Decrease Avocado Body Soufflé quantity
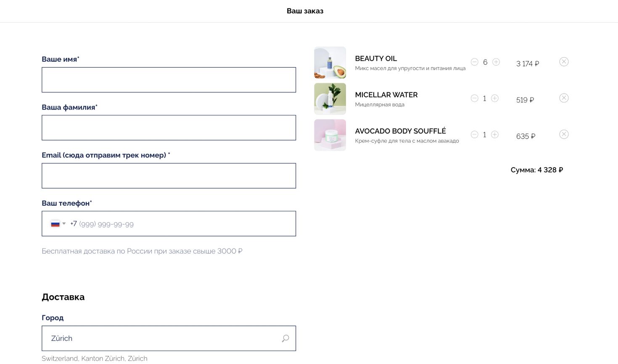The height and width of the screenshot is (364, 618). (x=474, y=135)
